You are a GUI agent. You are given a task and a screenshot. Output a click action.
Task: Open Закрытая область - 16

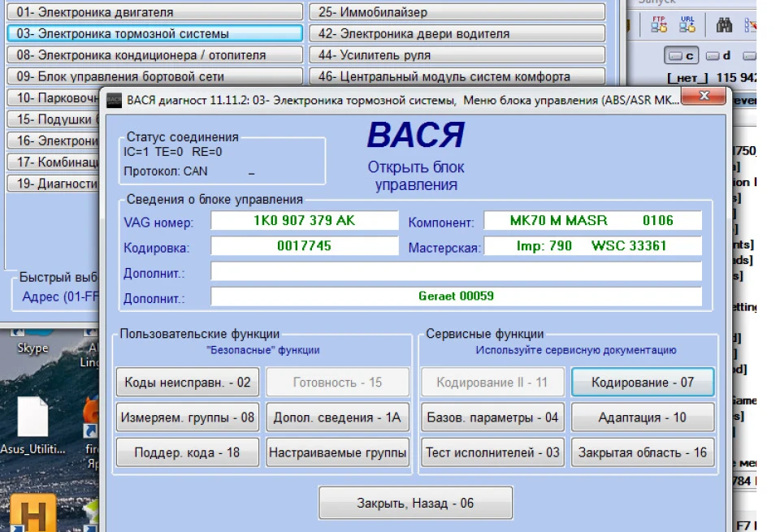(643, 452)
